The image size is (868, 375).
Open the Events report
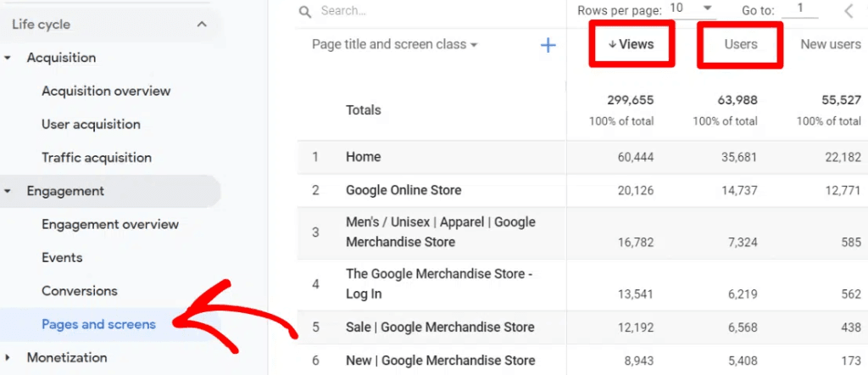click(62, 257)
